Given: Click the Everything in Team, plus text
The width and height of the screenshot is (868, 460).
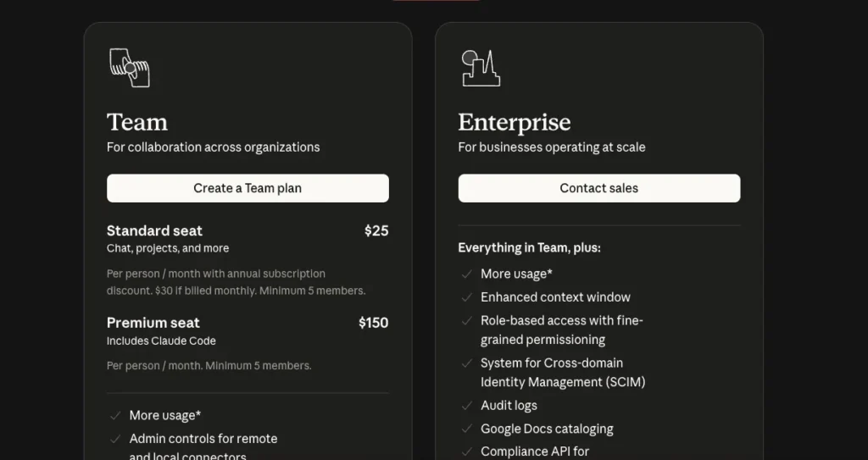Looking at the screenshot, I should coord(529,248).
